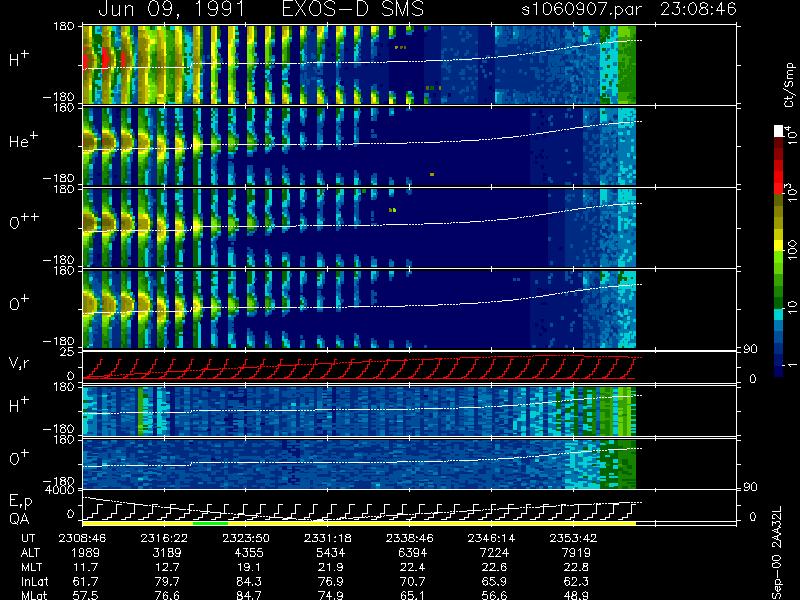Image resolution: width=800 pixels, height=600 pixels.
Task: Select the InLat value "76.9"
Action: [331, 581]
